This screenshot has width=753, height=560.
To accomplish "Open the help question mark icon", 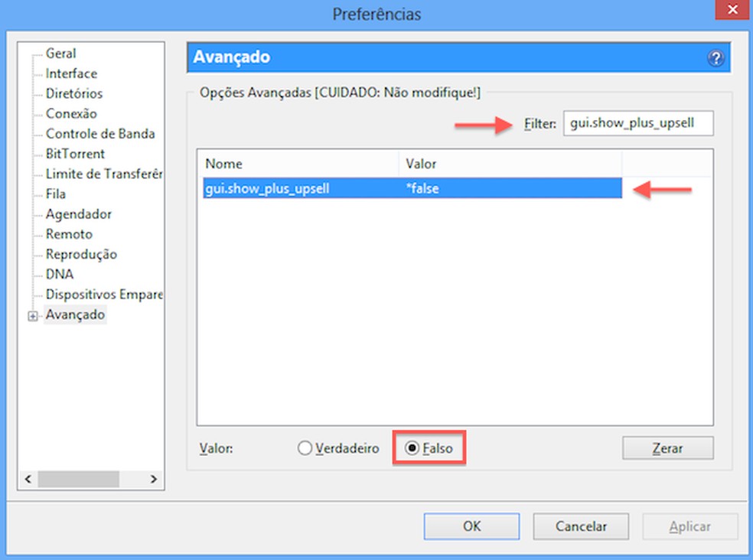I will (716, 58).
